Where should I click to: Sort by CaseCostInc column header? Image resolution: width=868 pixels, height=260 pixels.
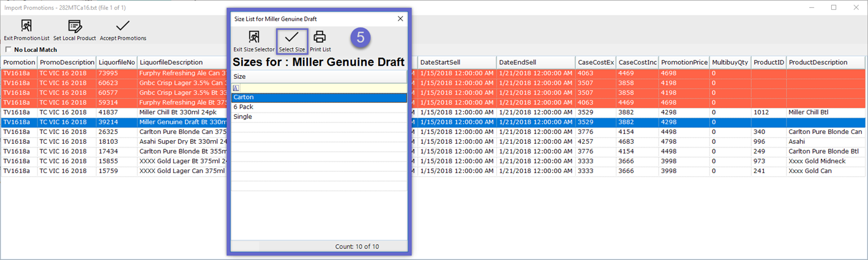click(637, 62)
